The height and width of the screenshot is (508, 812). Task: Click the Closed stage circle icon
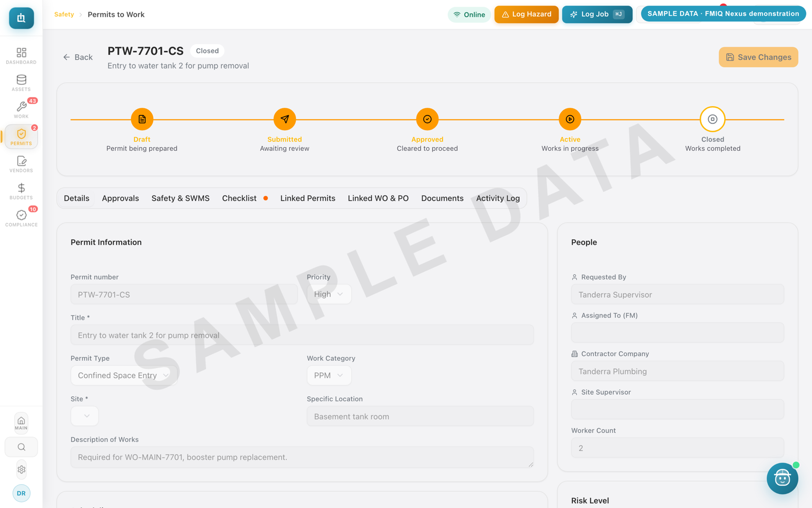(713, 119)
